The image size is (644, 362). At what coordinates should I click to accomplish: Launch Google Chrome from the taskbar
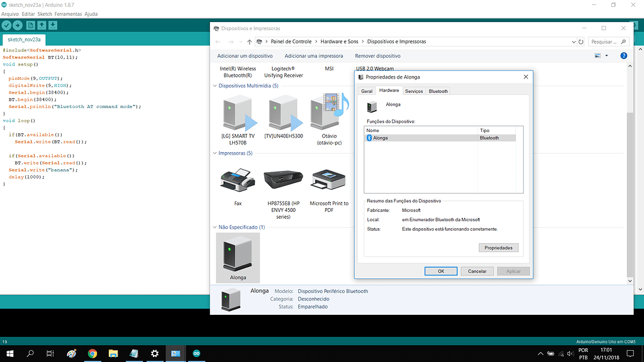pos(92,354)
